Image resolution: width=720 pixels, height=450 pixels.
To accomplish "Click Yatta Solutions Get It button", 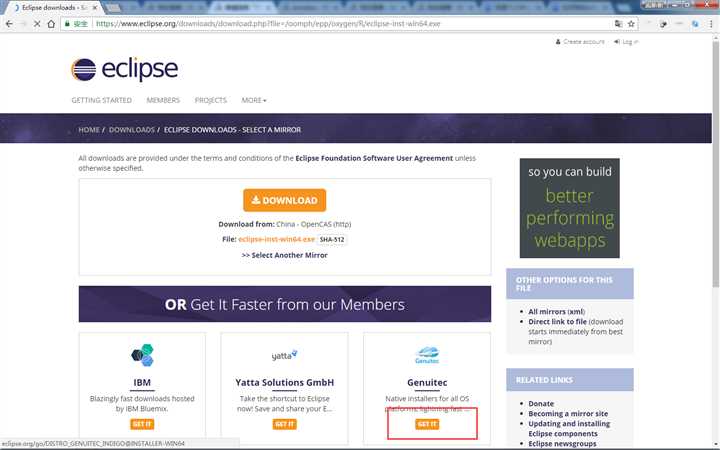I will [284, 424].
